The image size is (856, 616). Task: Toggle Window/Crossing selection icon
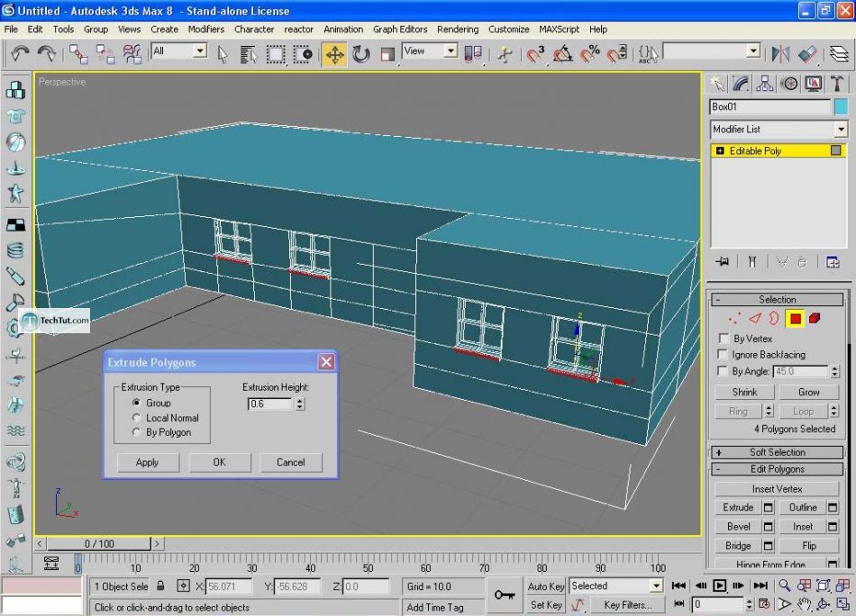point(302,54)
